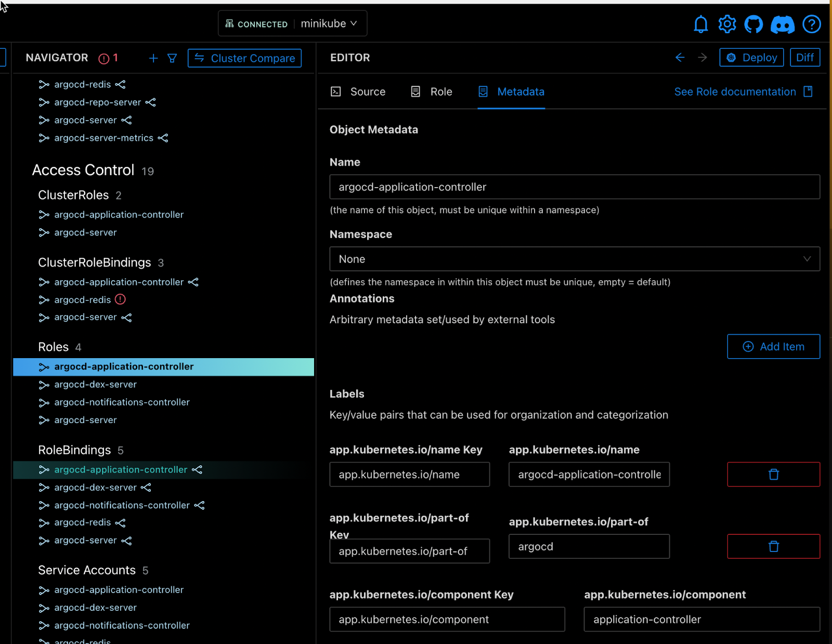832x644 pixels.
Task: Open the Navigator filter funnel icon
Action: pyautogui.click(x=172, y=58)
